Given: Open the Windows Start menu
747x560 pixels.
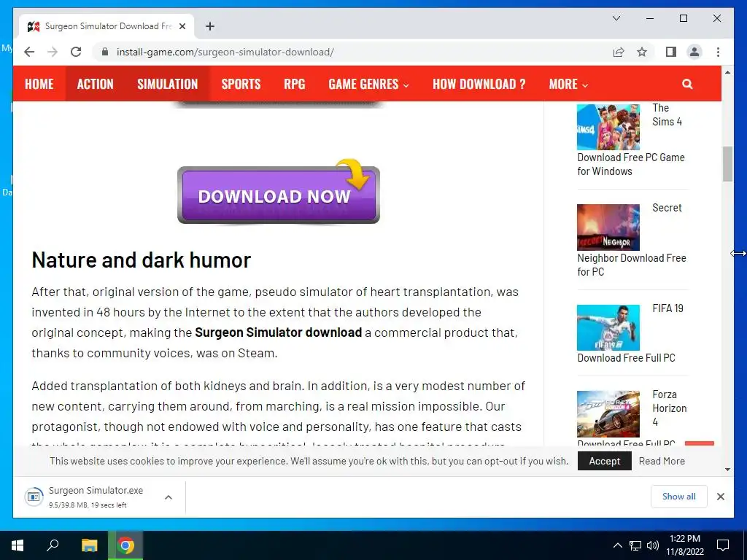Looking at the screenshot, I should [x=18, y=545].
